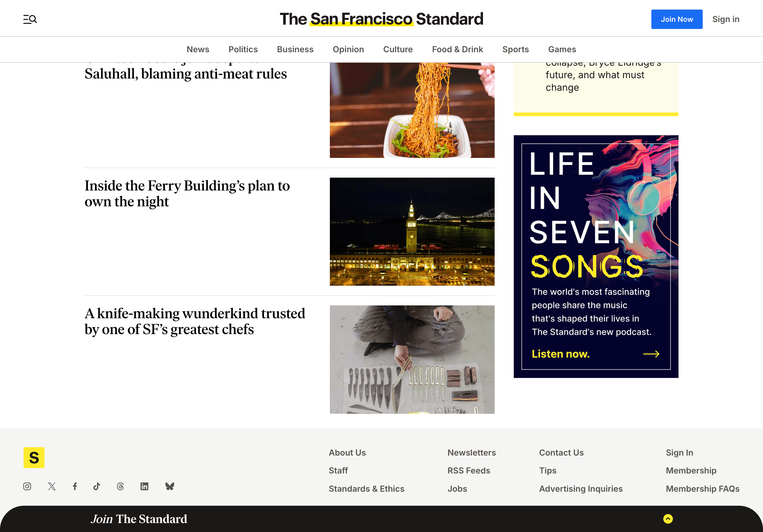
Task: Open the menu and search icon
Action: tap(30, 19)
